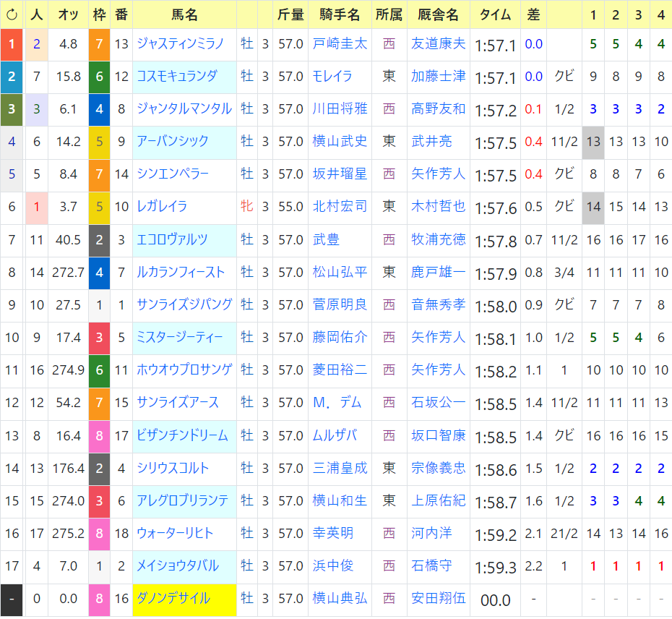
Task: Open trainer 坂口智康 link
Action: [439, 436]
